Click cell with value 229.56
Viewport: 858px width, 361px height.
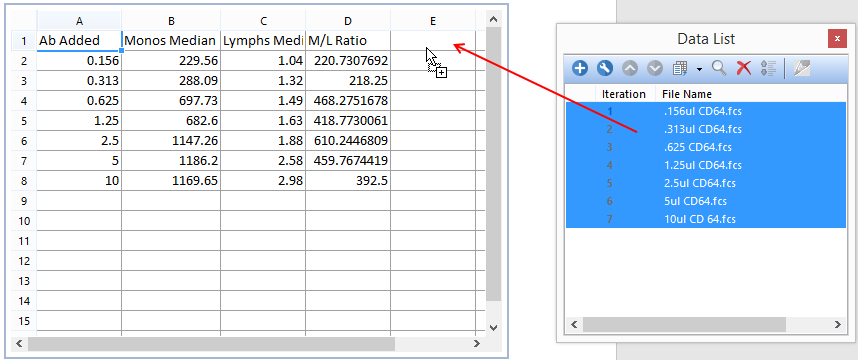[171, 61]
